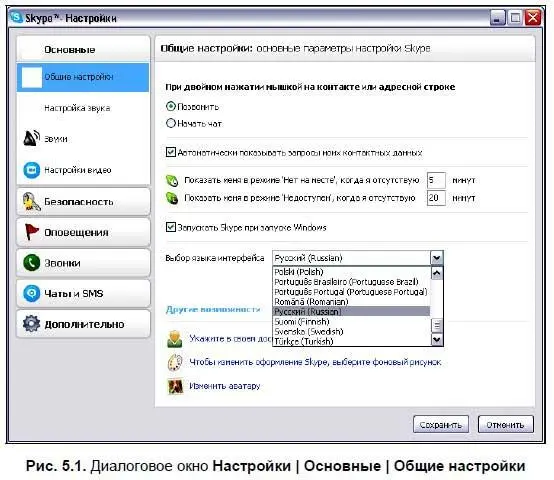Choose Suomi (Finnish) from language list
Viewport: 554px width, 480px height.
coord(352,321)
